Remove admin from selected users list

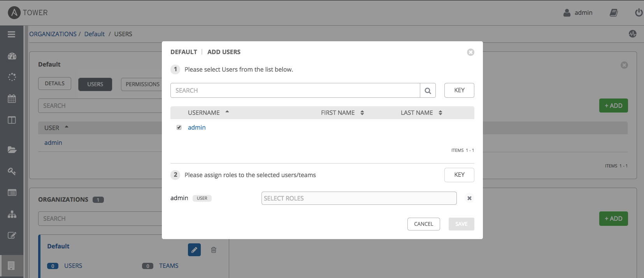click(x=469, y=198)
